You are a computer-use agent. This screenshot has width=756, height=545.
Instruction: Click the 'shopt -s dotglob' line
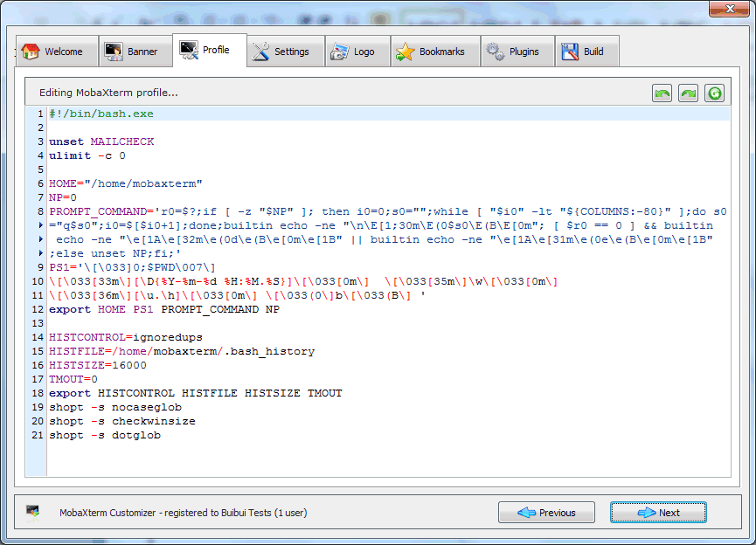click(x=105, y=435)
